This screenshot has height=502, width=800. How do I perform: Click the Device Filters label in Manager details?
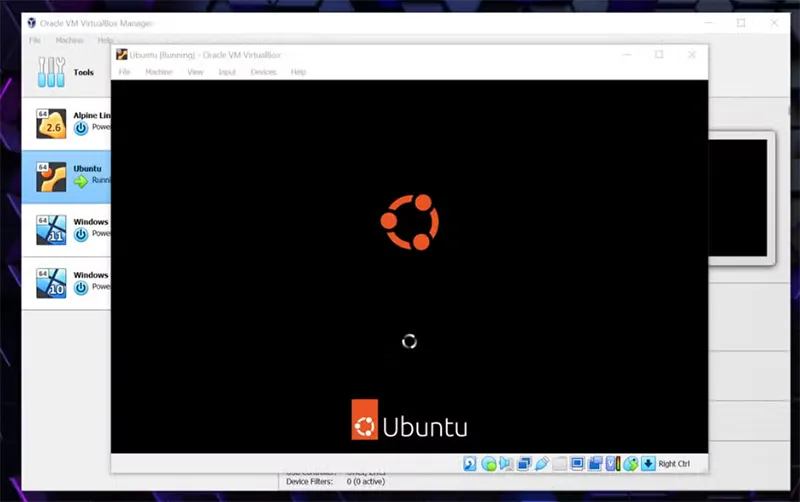click(x=309, y=482)
